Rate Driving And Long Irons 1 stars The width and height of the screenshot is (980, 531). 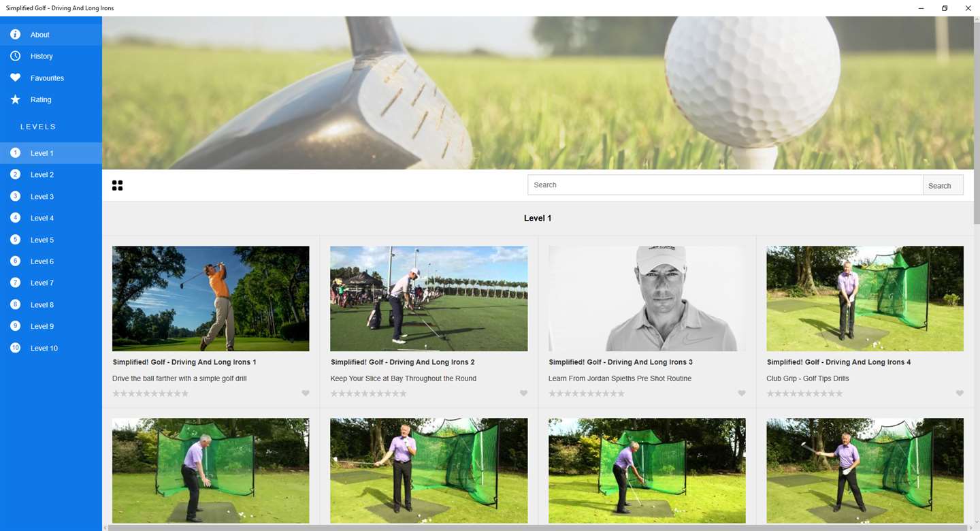point(150,393)
